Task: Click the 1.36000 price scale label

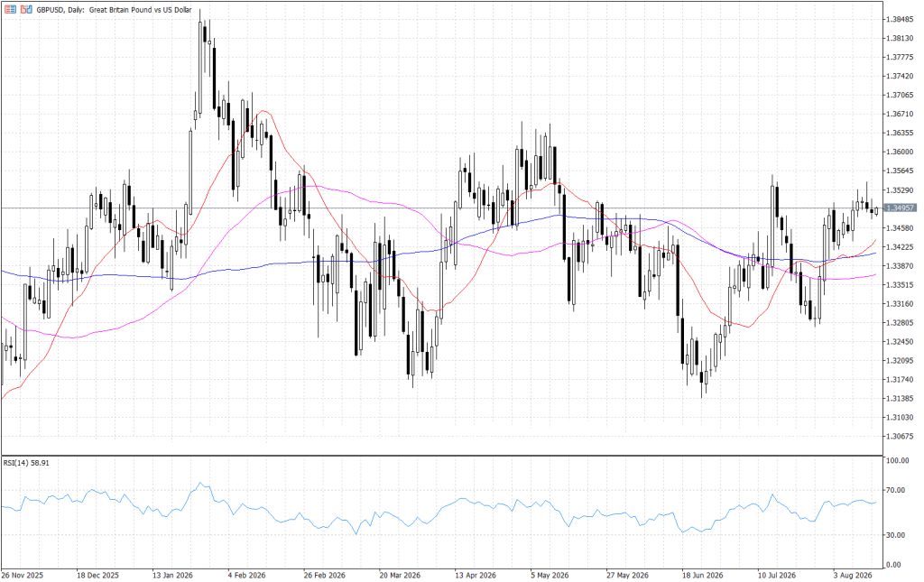Action: tap(900, 152)
